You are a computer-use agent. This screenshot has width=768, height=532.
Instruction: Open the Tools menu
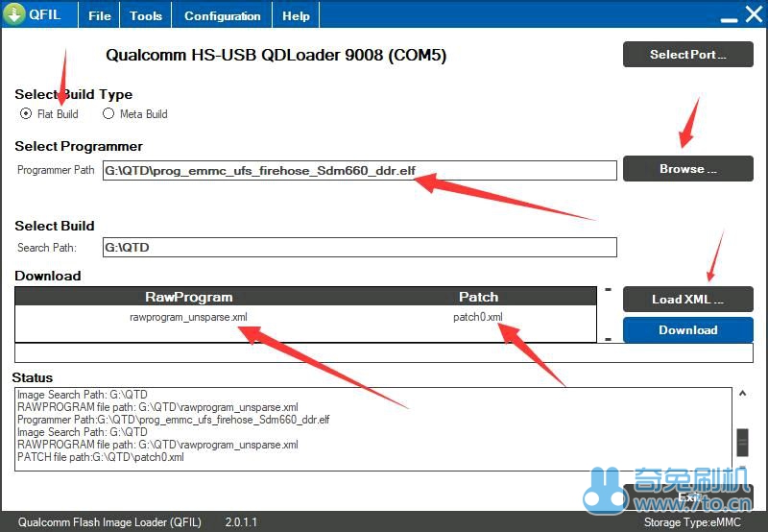pos(146,15)
